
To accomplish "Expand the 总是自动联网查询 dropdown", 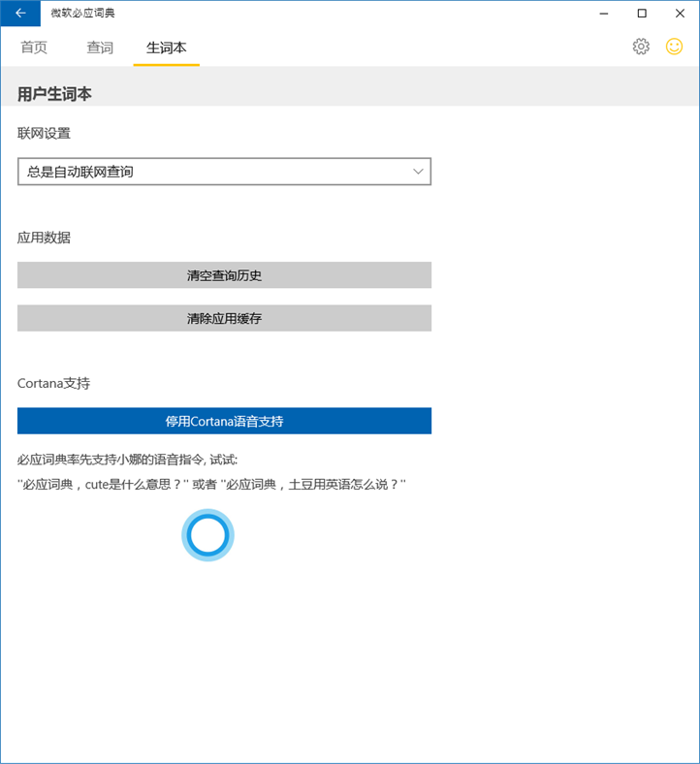I will coord(224,172).
